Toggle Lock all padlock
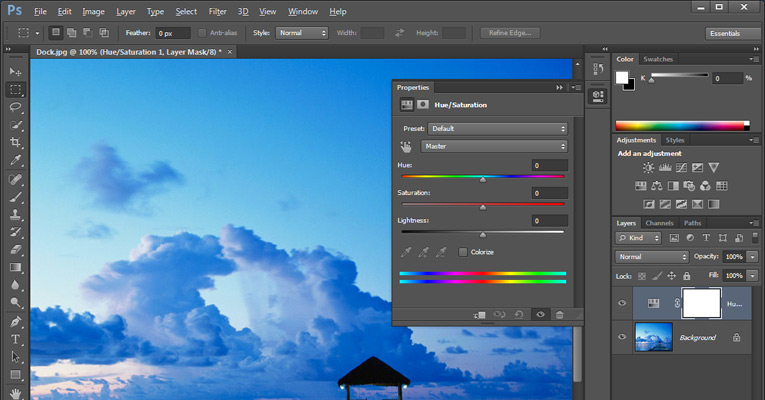765x400 pixels. tap(687, 276)
